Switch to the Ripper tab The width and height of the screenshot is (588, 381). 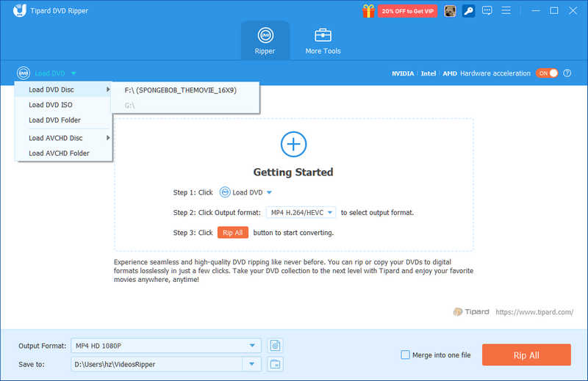(x=265, y=40)
